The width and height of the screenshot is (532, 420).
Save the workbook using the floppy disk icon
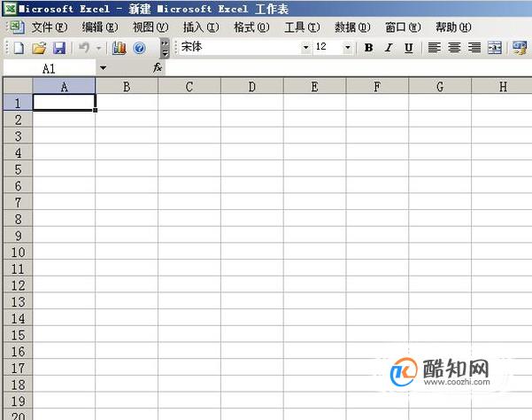tap(59, 48)
